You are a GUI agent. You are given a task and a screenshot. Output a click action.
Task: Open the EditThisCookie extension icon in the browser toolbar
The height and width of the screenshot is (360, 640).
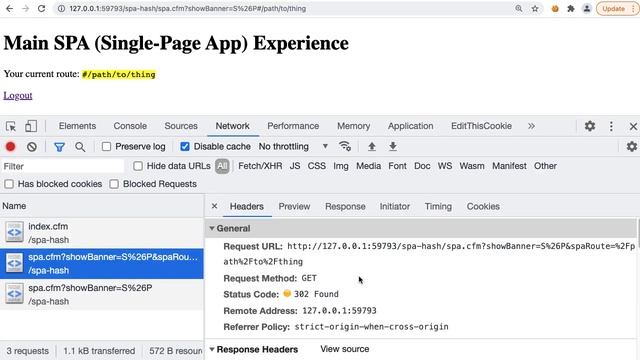(555, 9)
